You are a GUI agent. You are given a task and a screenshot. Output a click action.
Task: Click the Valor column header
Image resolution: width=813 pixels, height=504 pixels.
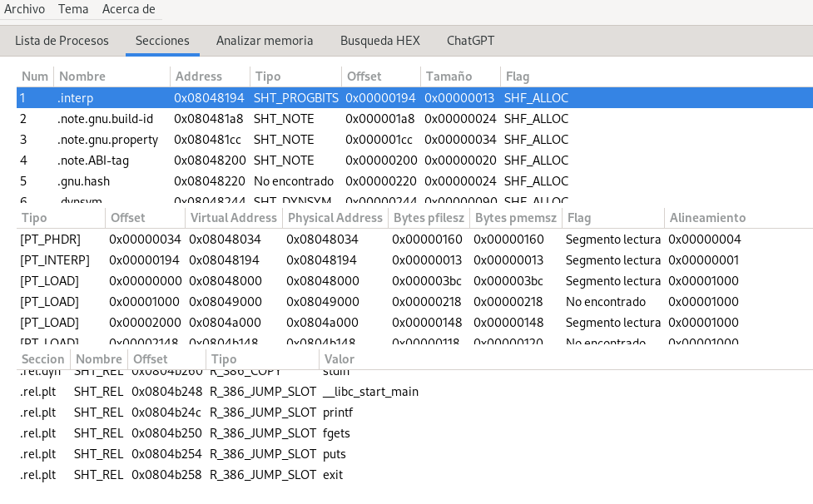click(x=339, y=359)
